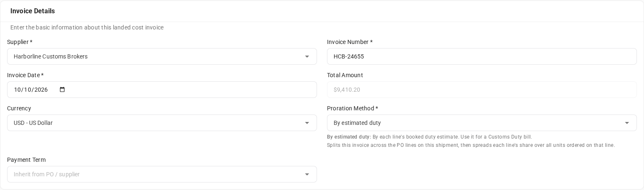Image resolution: width=644 pixels, height=190 pixels.
Task: Click the Supplier * label
Action: (20, 42)
